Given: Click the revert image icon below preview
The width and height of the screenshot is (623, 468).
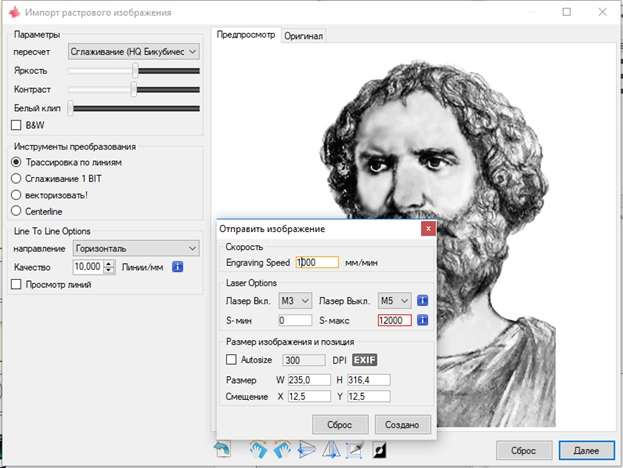Looking at the screenshot, I should (222, 450).
